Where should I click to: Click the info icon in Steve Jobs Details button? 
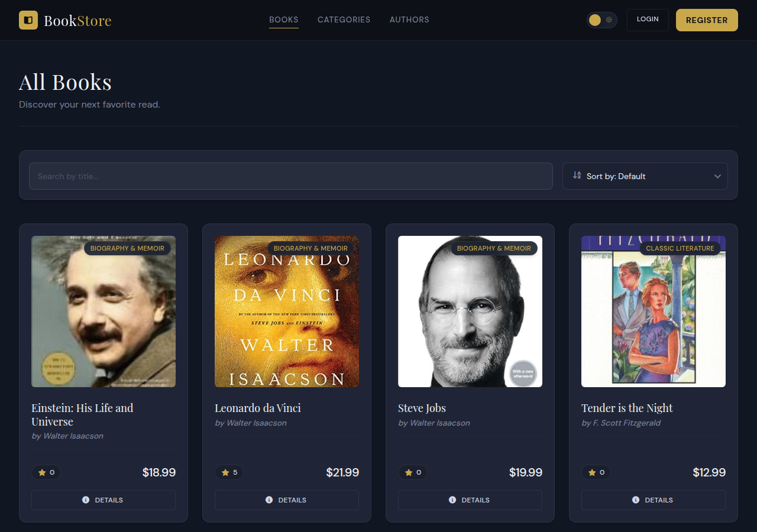coord(452,500)
